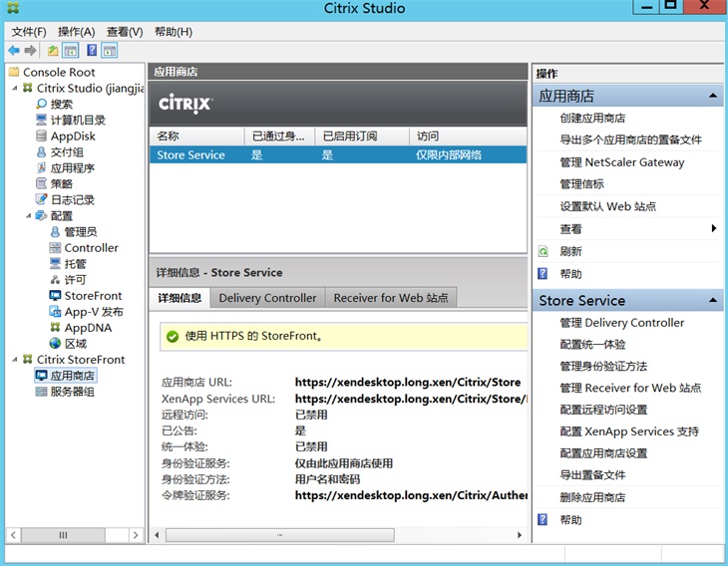
Task: Open the 交付组 node
Action: [x=67, y=152]
